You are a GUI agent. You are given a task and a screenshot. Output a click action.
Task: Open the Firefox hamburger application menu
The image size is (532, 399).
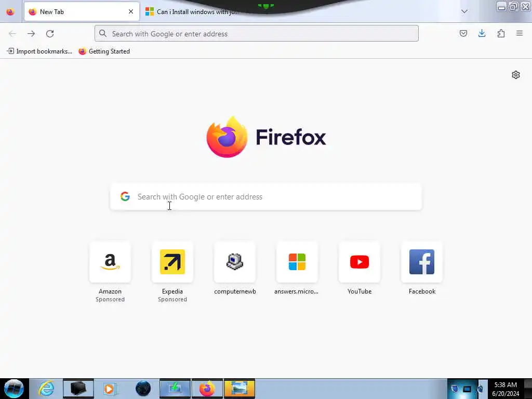point(520,33)
